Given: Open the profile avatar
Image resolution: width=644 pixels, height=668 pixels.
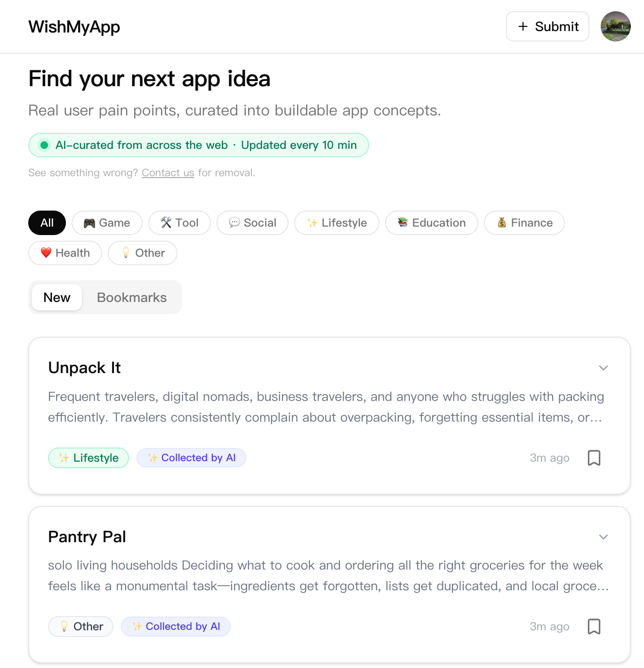Looking at the screenshot, I should pyautogui.click(x=615, y=26).
